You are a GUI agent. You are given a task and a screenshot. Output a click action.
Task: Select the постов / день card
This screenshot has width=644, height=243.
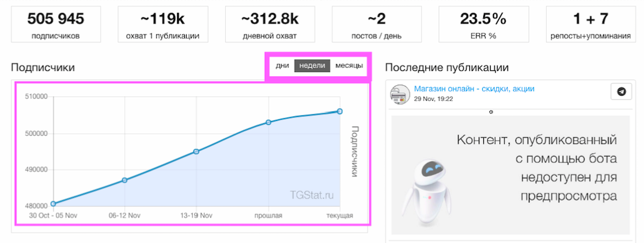(377, 24)
